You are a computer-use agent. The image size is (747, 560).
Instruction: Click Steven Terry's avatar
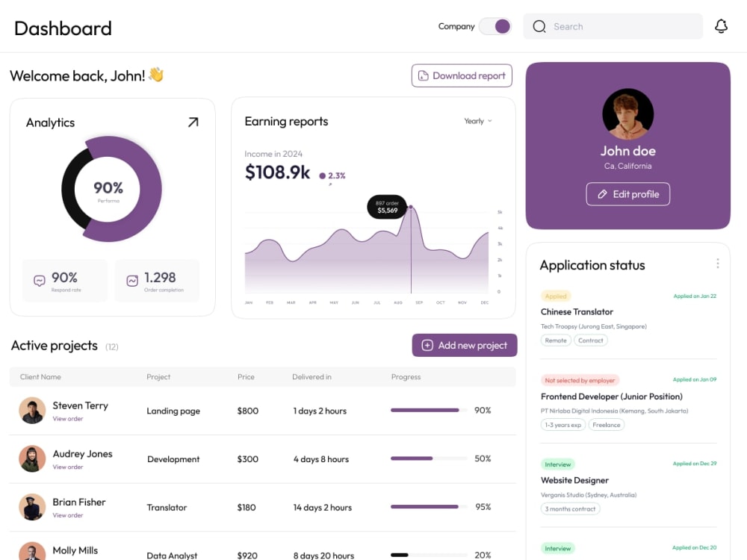[32, 411]
